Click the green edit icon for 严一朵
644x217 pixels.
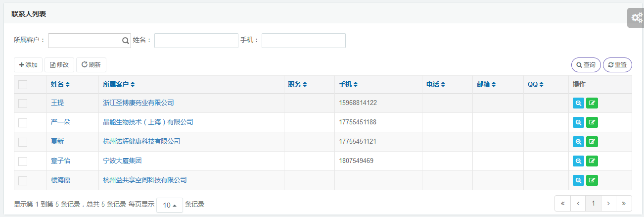pyautogui.click(x=592, y=122)
